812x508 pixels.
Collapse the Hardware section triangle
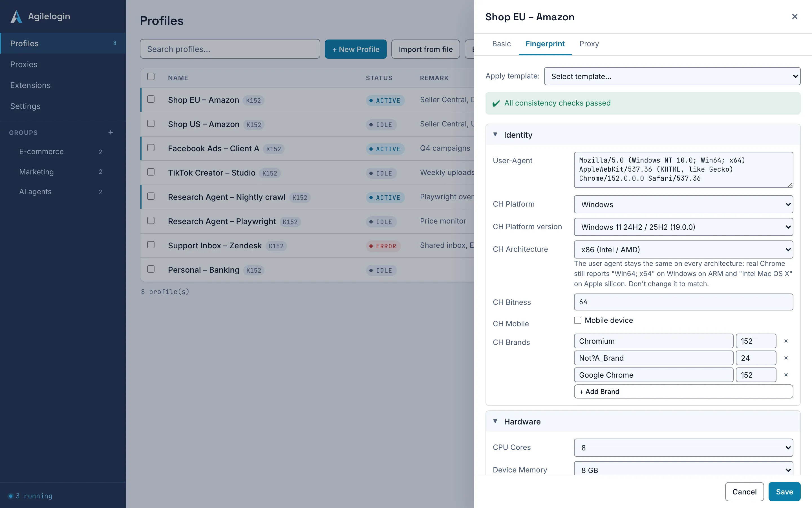point(495,421)
